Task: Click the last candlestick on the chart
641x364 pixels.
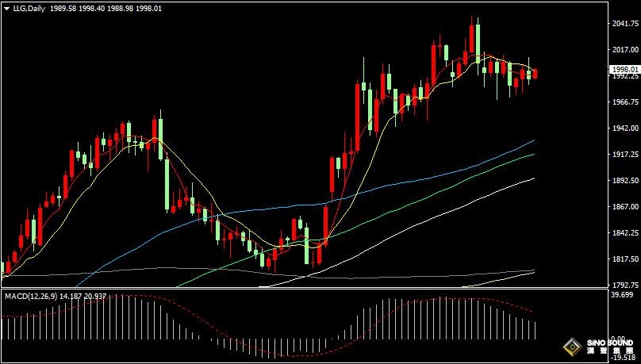Action: (535, 74)
